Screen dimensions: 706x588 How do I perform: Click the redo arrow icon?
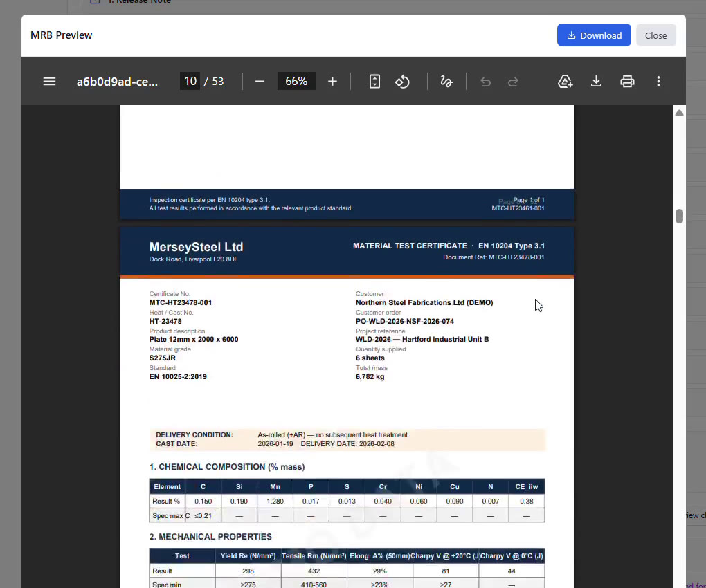point(513,82)
